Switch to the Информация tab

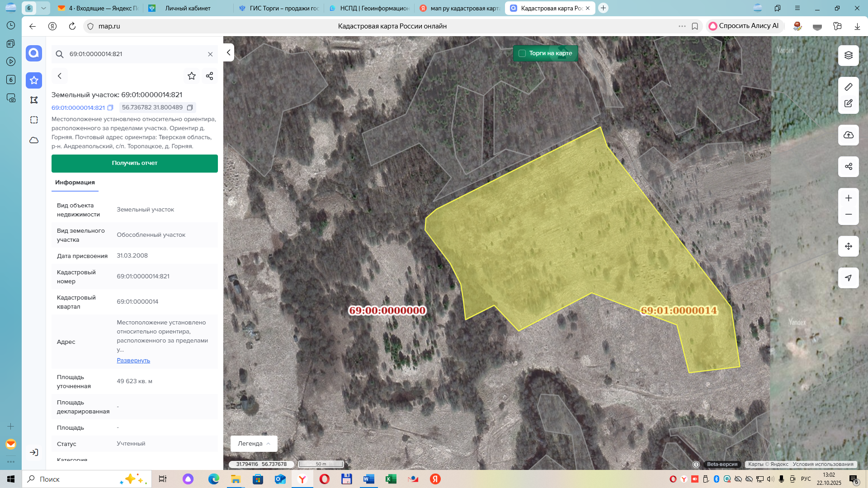(x=75, y=183)
